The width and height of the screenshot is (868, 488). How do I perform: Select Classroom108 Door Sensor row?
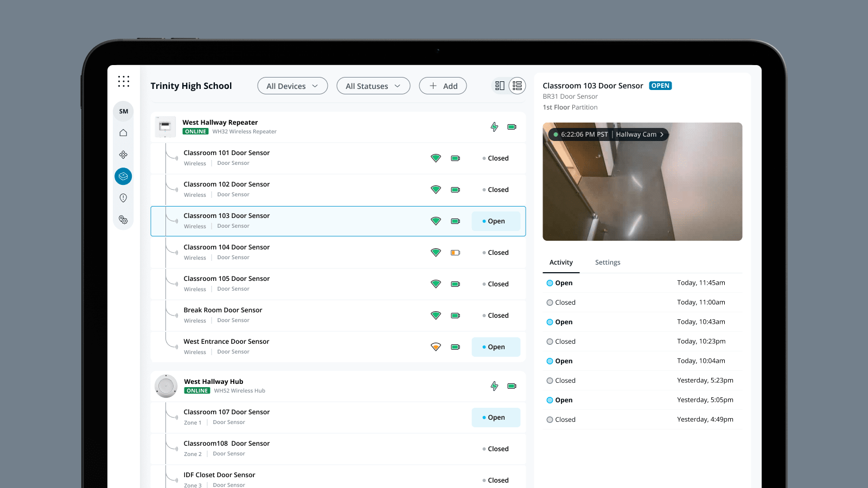(x=338, y=449)
